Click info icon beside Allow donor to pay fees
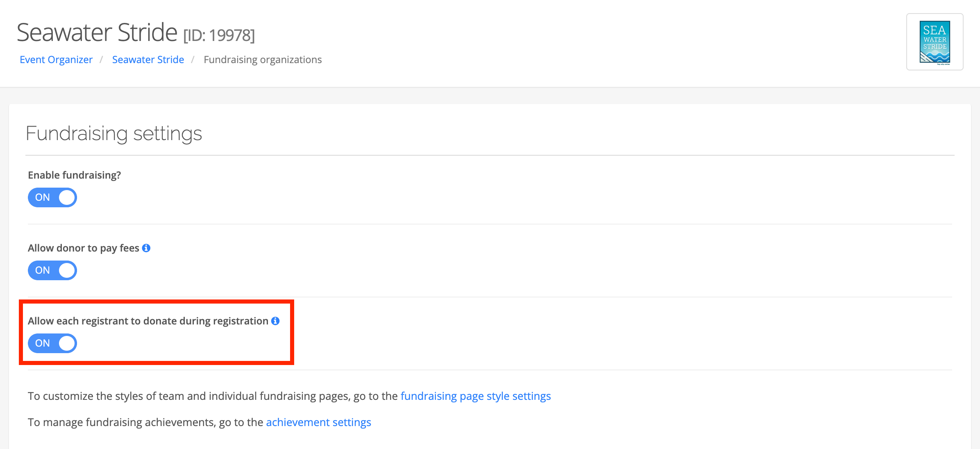980x449 pixels. pyautogui.click(x=146, y=248)
